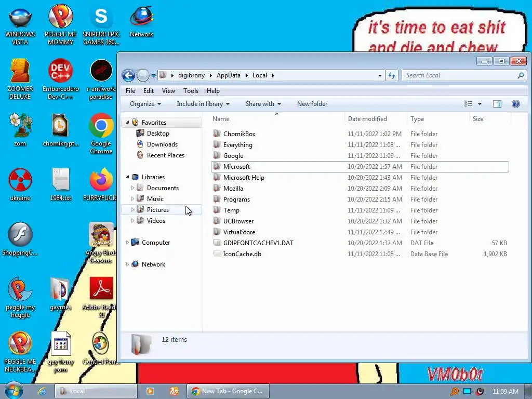Viewport: 532px width, 399px height.
Task: Open the view options dropdown arrow
Action: [480, 104]
